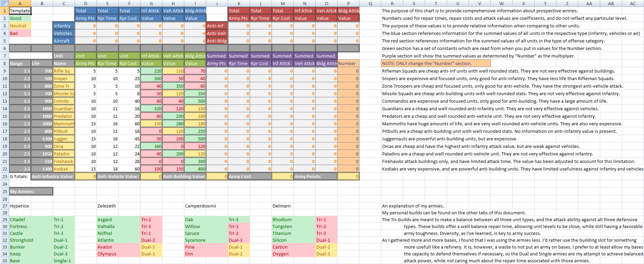The height and width of the screenshot is (264, 644).
Task: Click the Anti-Vehicle Value total label
Action: tap(118, 176)
